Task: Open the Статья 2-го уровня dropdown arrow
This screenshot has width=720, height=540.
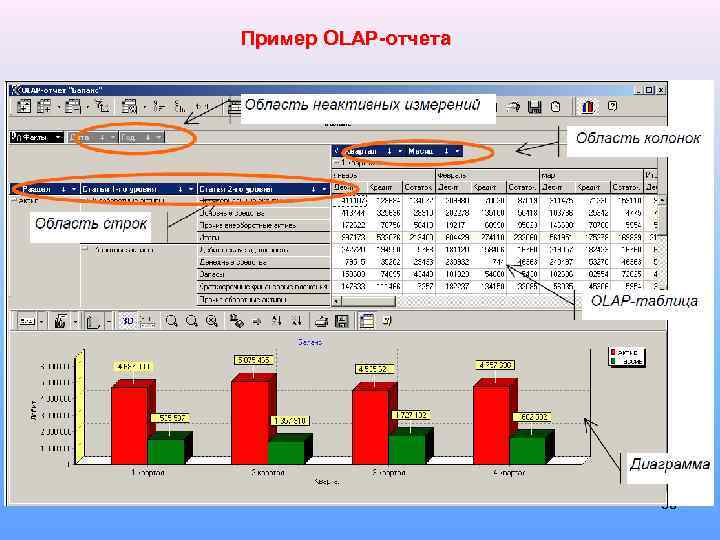Action: pyautogui.click(x=324, y=189)
